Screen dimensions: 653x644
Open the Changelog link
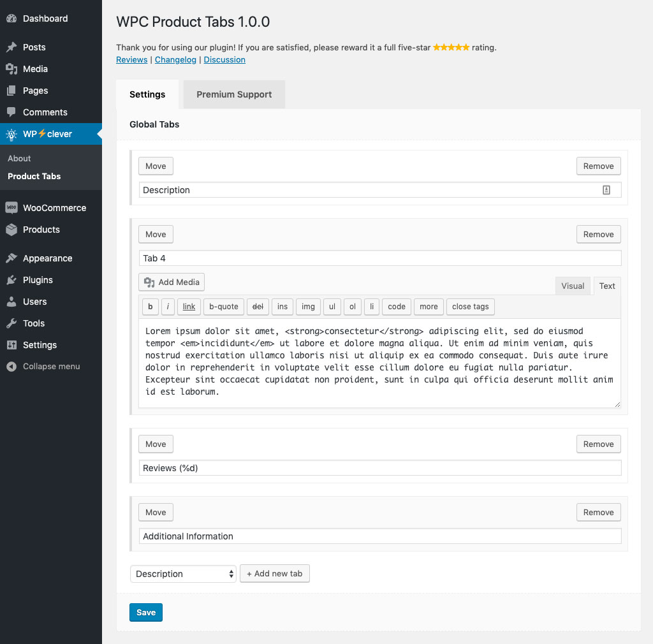point(175,59)
